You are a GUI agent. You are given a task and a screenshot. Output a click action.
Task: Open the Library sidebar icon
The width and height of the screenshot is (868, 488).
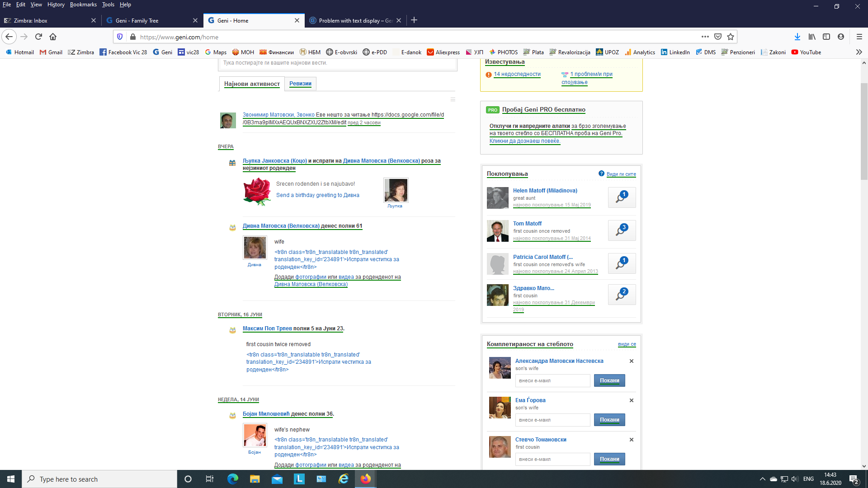812,37
